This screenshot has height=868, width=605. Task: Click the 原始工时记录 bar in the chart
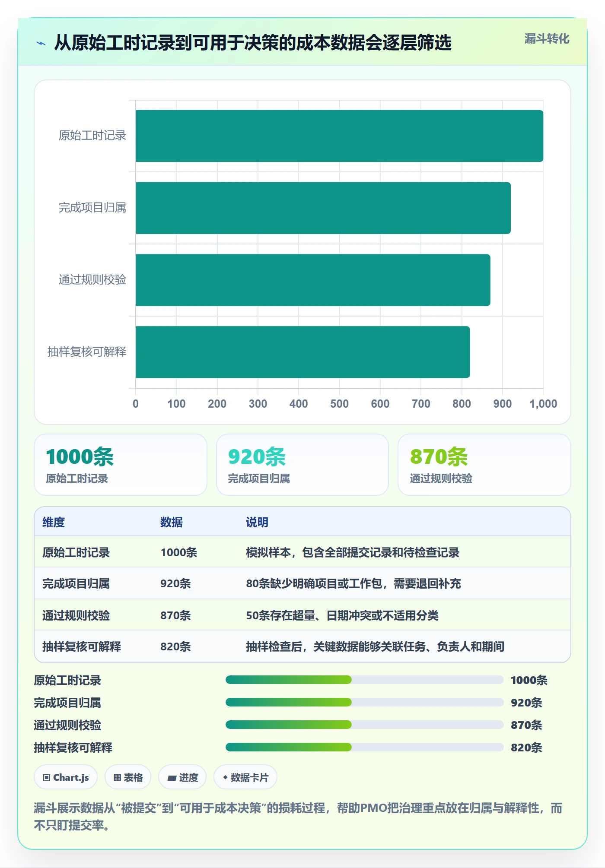coord(339,136)
